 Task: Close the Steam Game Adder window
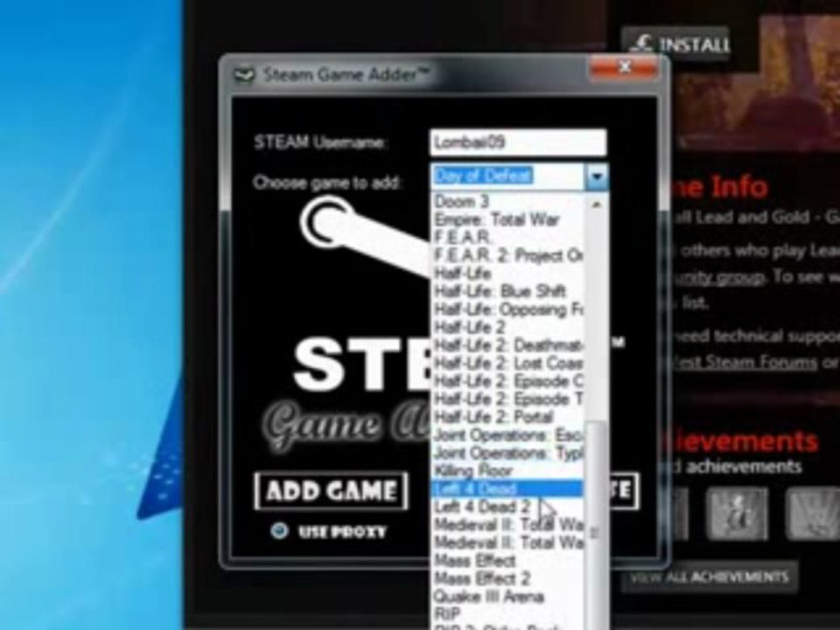[x=624, y=67]
